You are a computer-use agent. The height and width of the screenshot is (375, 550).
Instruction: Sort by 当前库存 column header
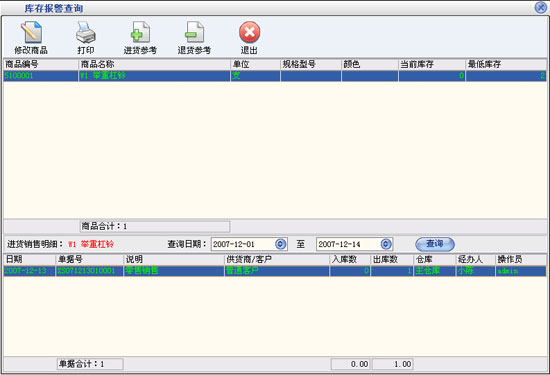click(x=432, y=64)
